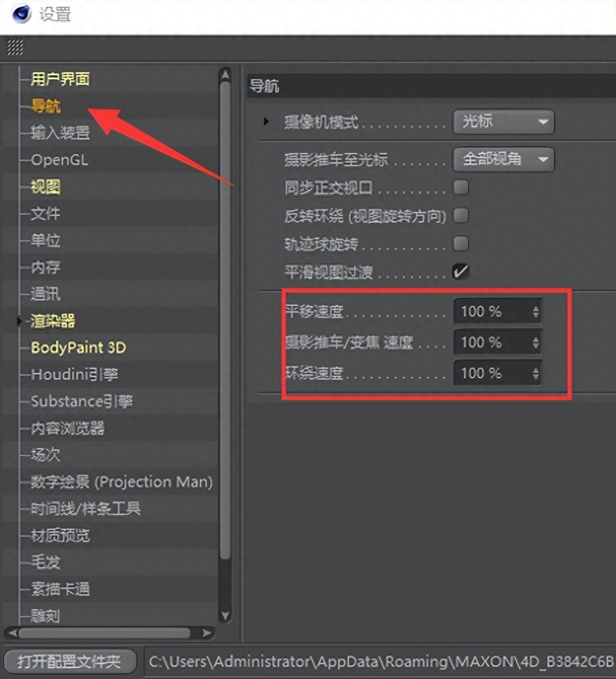The width and height of the screenshot is (616, 679).
Task: Select Houdini引擎 category
Action: [x=74, y=374]
